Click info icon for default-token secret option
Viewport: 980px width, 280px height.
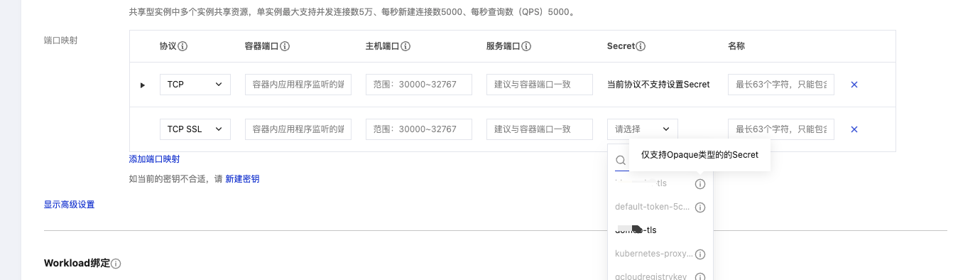(x=699, y=208)
